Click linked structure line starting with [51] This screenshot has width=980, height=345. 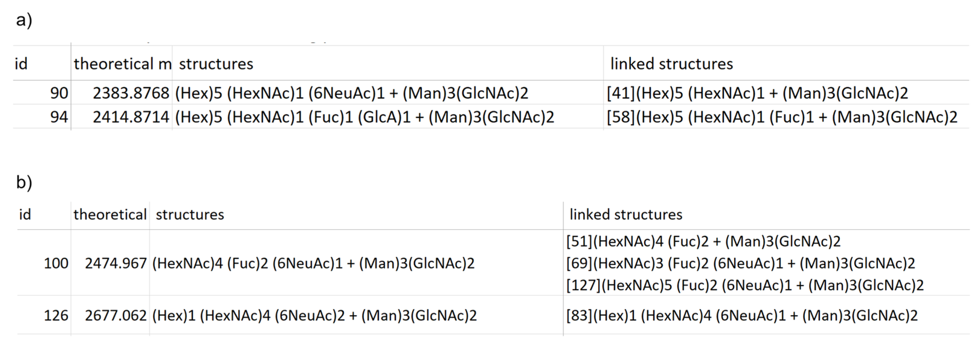(x=703, y=241)
